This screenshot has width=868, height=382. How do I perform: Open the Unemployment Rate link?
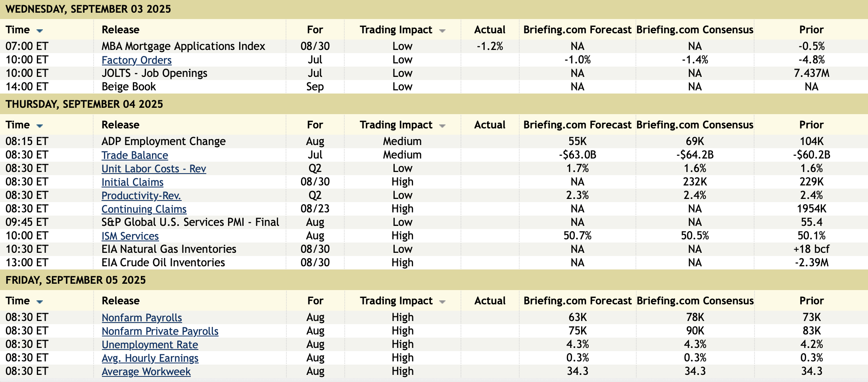pyautogui.click(x=150, y=345)
